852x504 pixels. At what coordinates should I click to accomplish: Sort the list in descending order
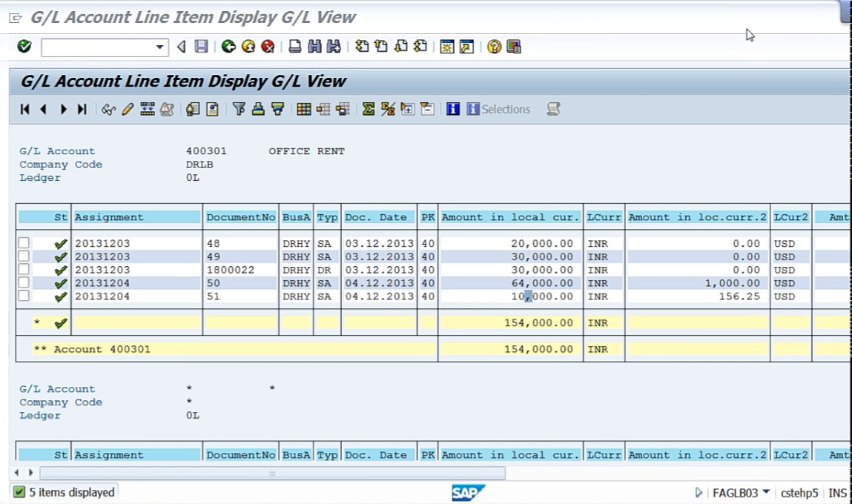pyautogui.click(x=277, y=109)
